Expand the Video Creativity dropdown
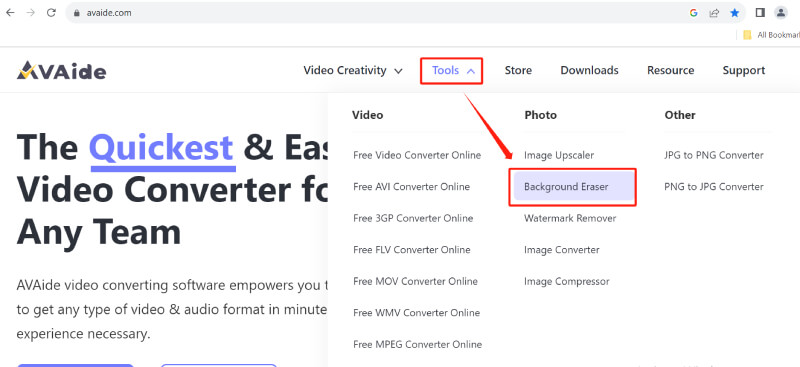 pyautogui.click(x=353, y=70)
